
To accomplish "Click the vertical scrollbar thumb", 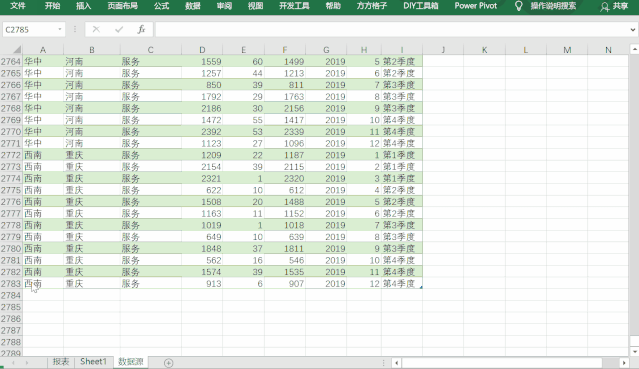I will tap(634, 341).
